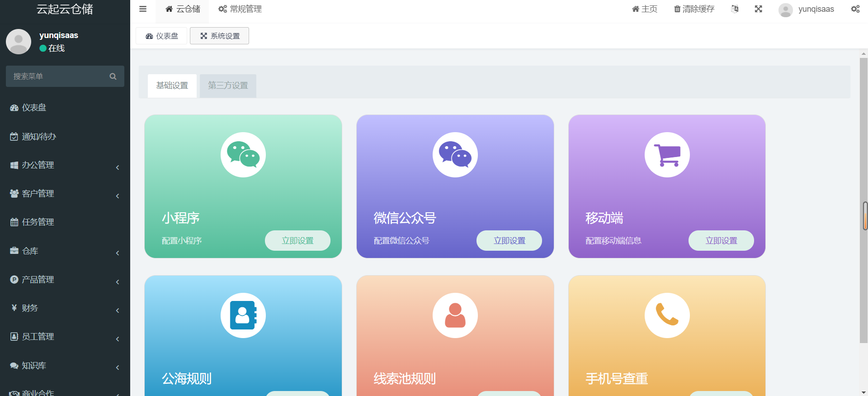Click 立即设置 on the 小程序 card
The image size is (868, 396).
[x=297, y=241]
